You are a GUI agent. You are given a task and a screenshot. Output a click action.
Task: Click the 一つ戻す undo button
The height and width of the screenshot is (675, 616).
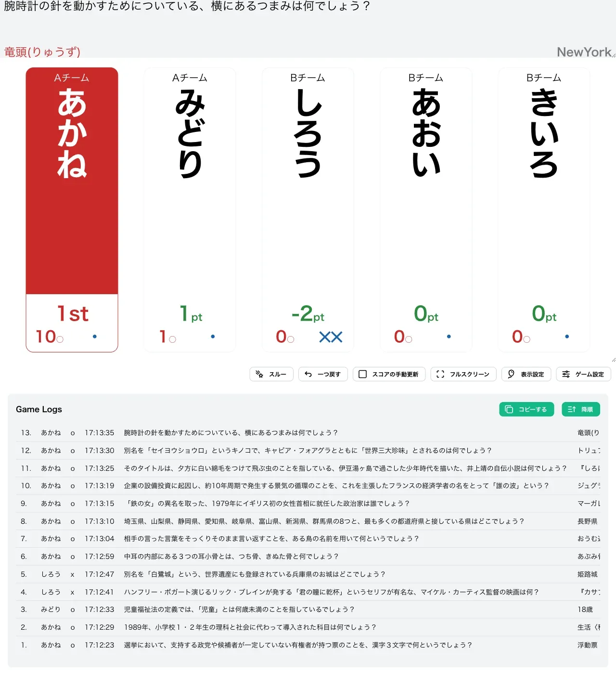(323, 374)
